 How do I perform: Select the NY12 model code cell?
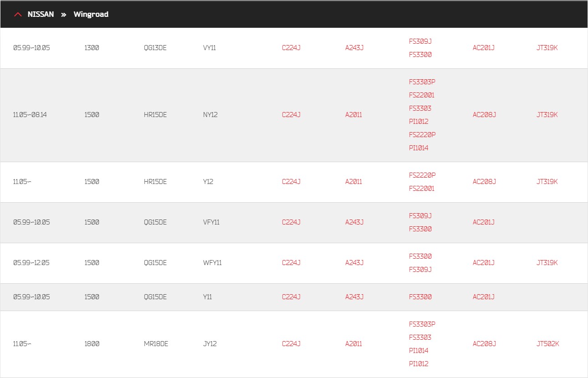pos(210,115)
